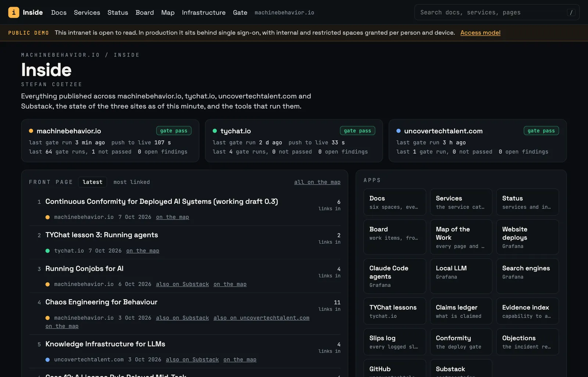Screen dimensions: 588x377
Task: Click on the map under TYChat lesson 3
Action: pyautogui.click(x=143, y=251)
